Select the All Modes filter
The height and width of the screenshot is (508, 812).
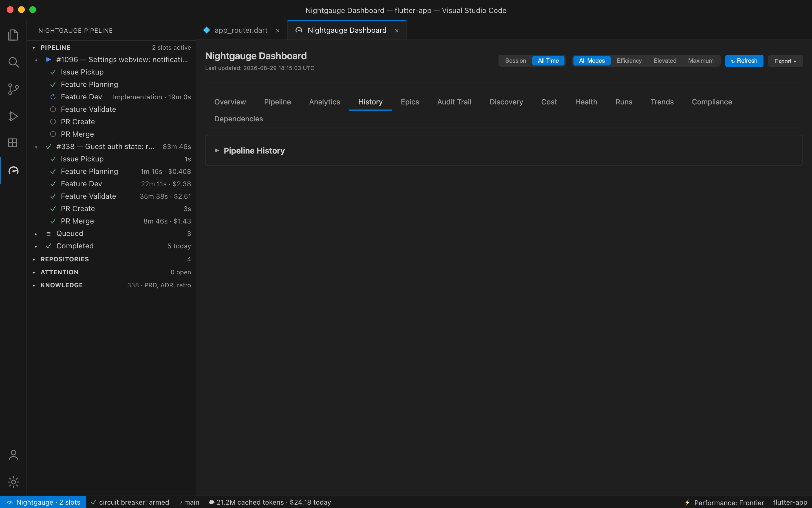(x=592, y=61)
